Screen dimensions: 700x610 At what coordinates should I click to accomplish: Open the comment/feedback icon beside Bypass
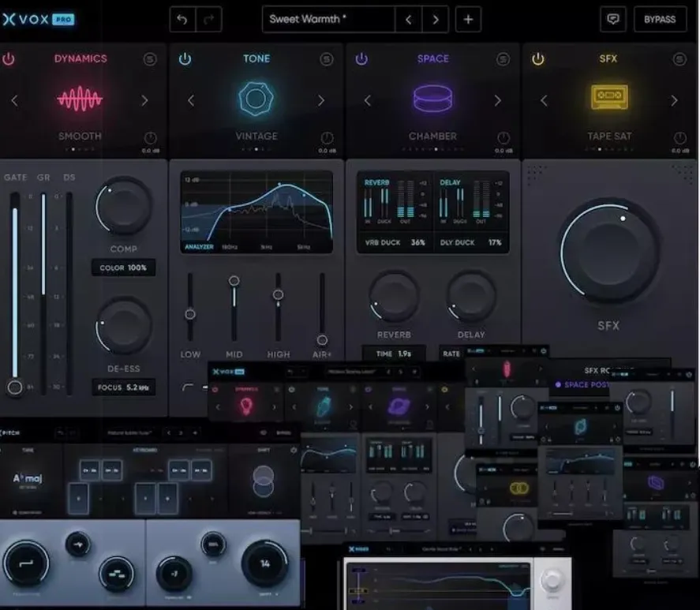tap(613, 19)
